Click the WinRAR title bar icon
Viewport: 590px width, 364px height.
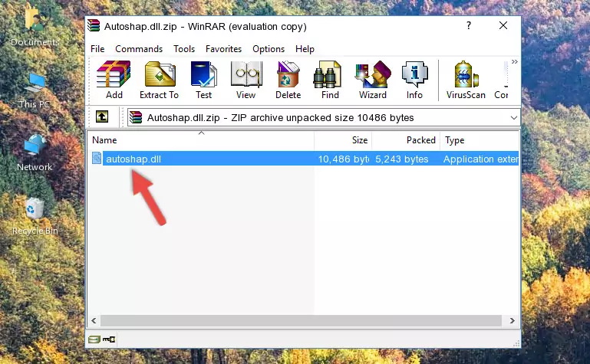[x=94, y=25]
